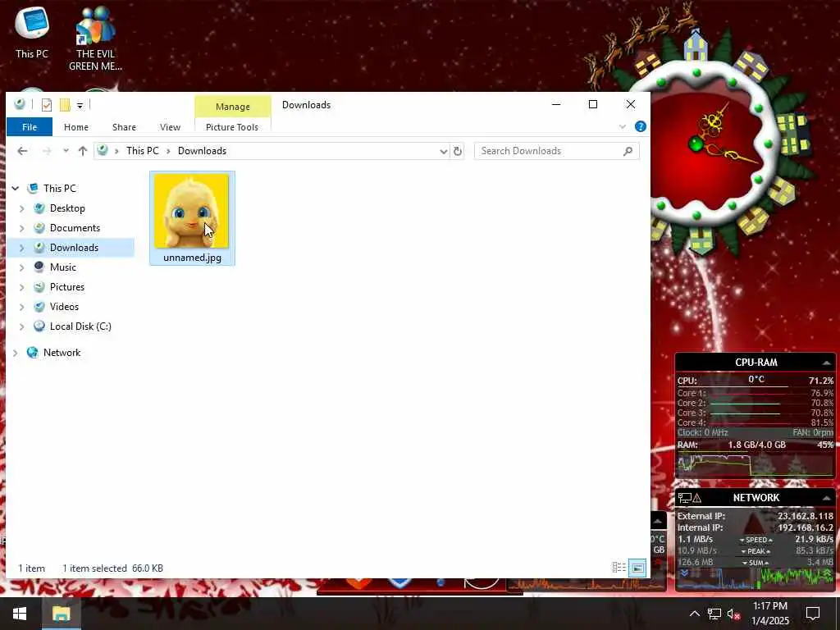The height and width of the screenshot is (630, 840).
Task: Select Pictures in navigation pane
Action: [67, 287]
